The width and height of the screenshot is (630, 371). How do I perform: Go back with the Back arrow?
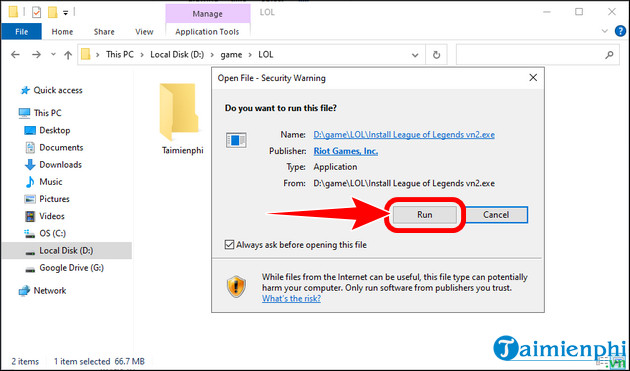pyautogui.click(x=15, y=55)
